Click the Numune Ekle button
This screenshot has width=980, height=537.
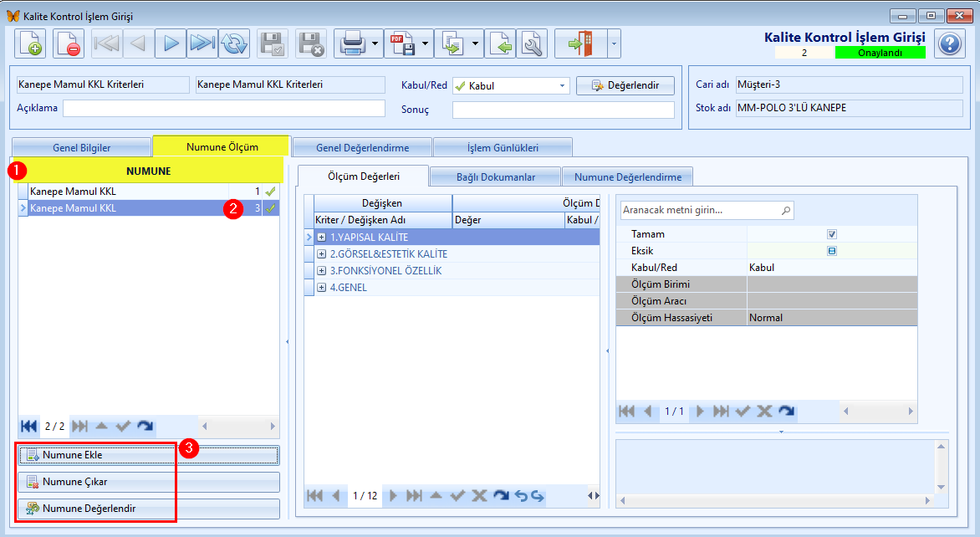pyautogui.click(x=149, y=455)
